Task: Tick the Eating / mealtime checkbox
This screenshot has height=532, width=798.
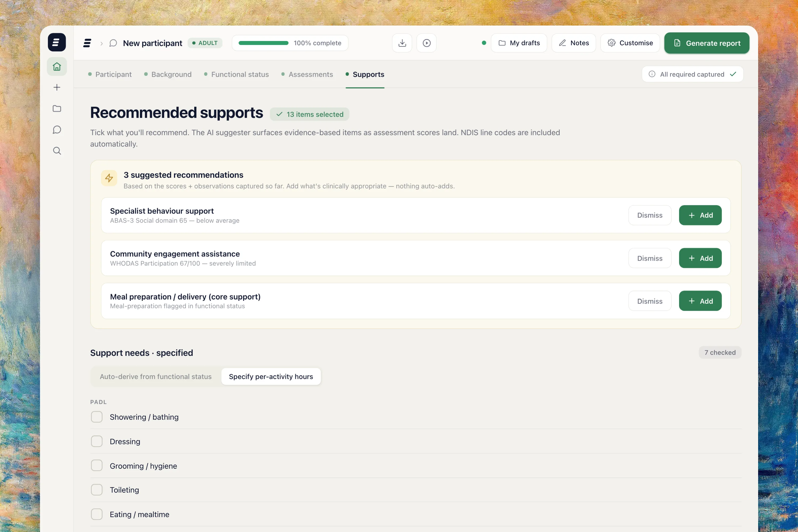Action: pos(97,514)
